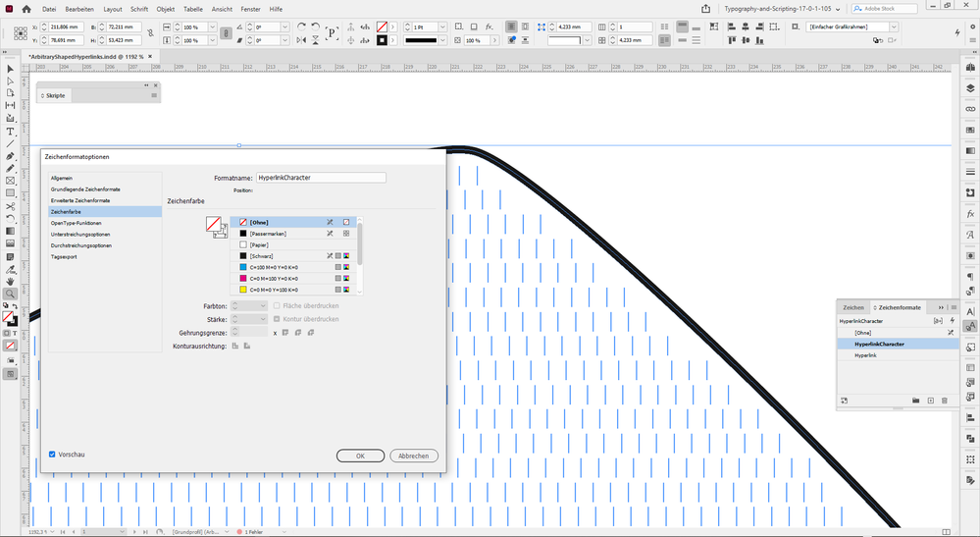The height and width of the screenshot is (537, 980).
Task: Open the horizontal scale percentage dropdown
Action: coord(213,27)
